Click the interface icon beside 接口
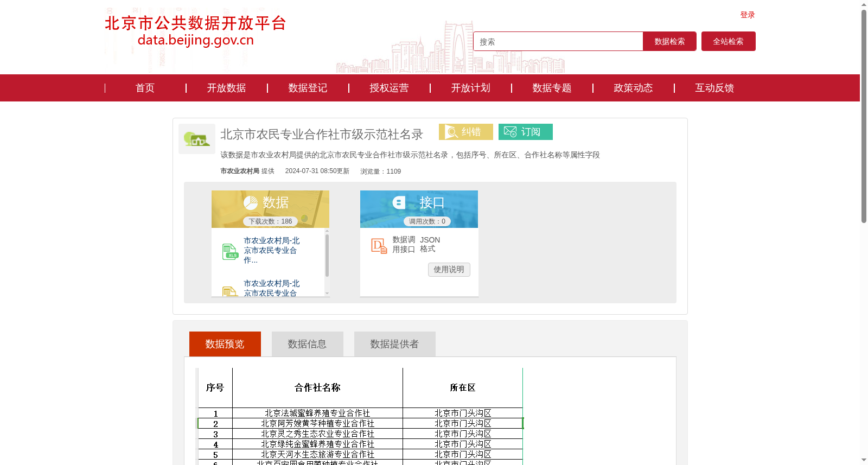Screen dimensions: 868x465 click(x=399, y=203)
